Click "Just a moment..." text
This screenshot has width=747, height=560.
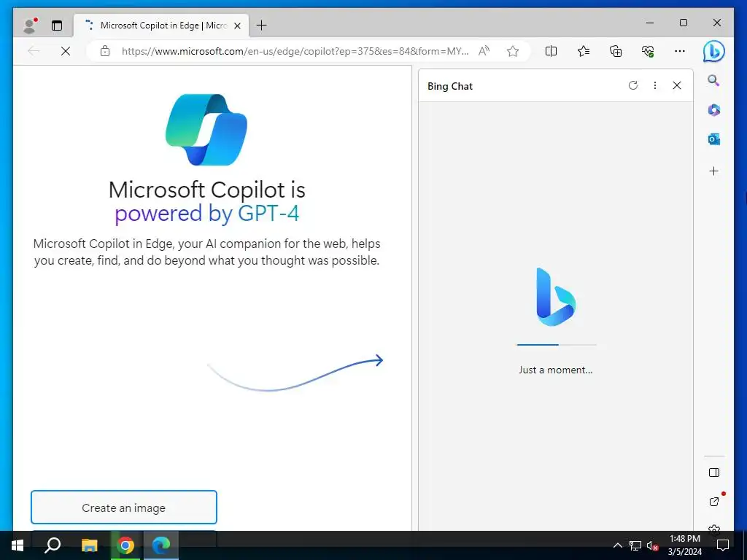(556, 370)
